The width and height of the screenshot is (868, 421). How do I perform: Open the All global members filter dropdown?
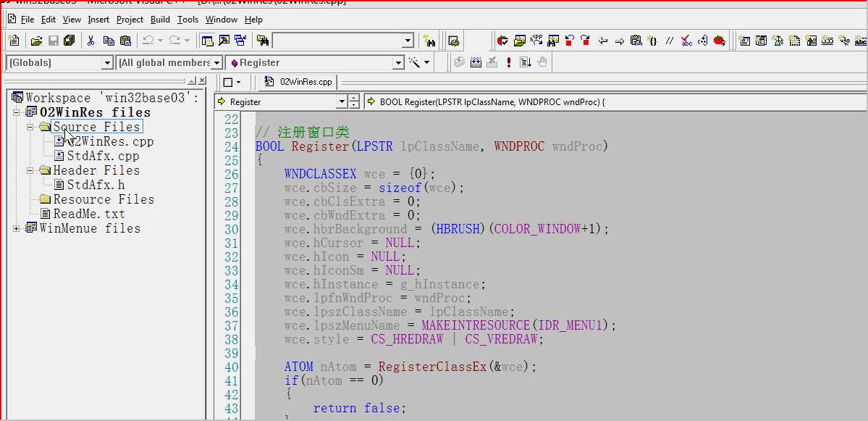point(217,62)
